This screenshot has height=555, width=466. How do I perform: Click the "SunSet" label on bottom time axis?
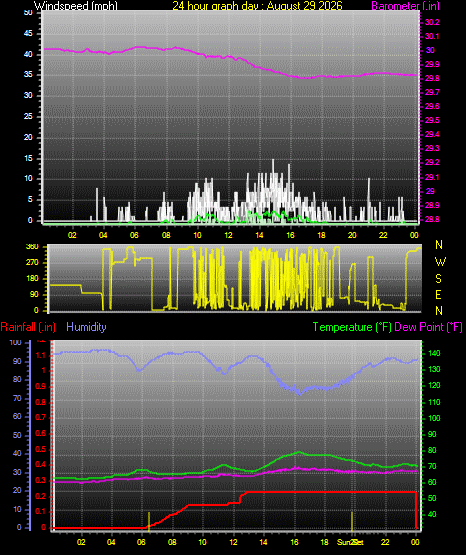[x=350, y=542]
